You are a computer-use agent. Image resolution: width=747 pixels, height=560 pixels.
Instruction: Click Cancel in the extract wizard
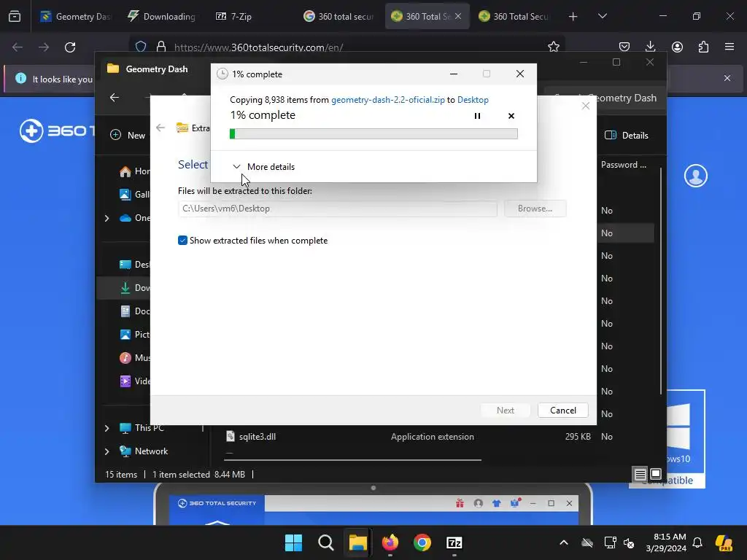click(x=562, y=411)
